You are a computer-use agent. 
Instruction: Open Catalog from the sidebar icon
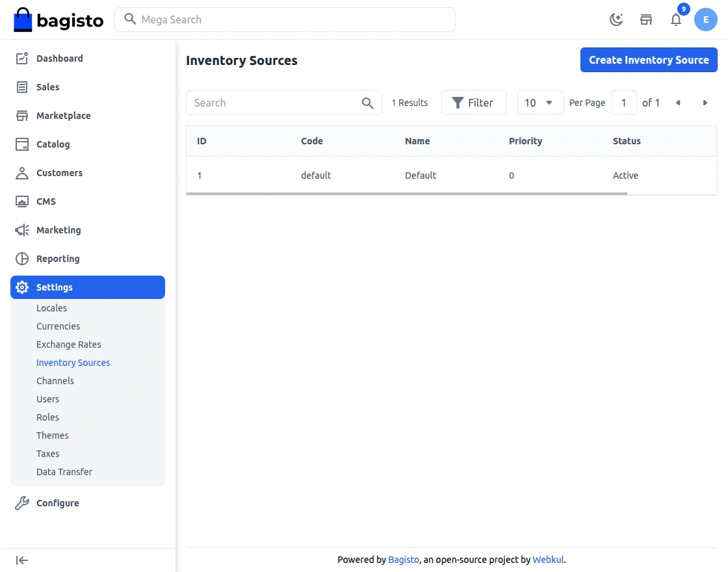pyautogui.click(x=22, y=144)
